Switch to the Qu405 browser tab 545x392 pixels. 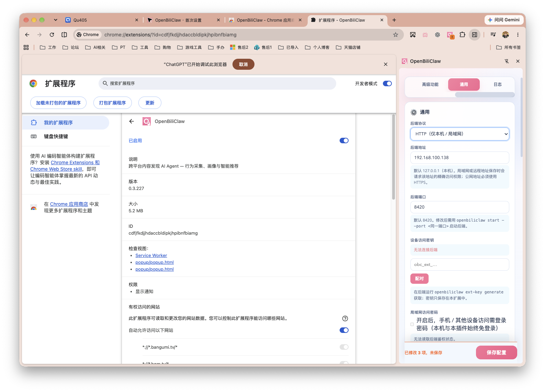click(x=102, y=20)
